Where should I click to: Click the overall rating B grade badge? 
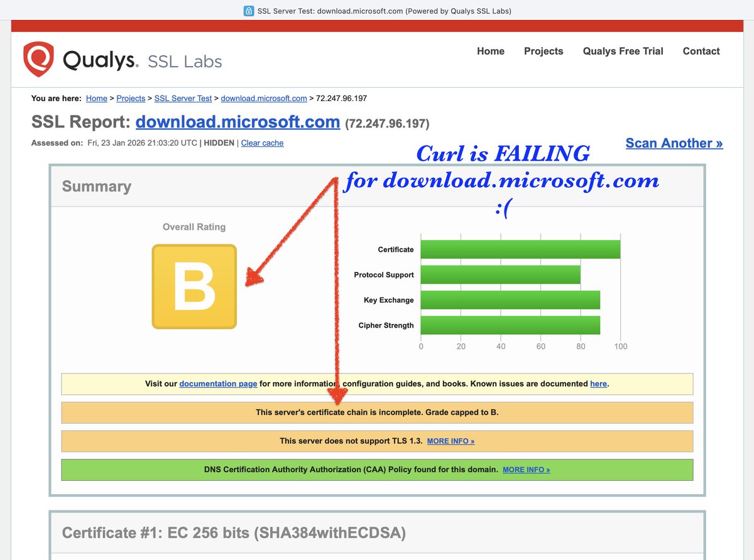[x=194, y=286]
